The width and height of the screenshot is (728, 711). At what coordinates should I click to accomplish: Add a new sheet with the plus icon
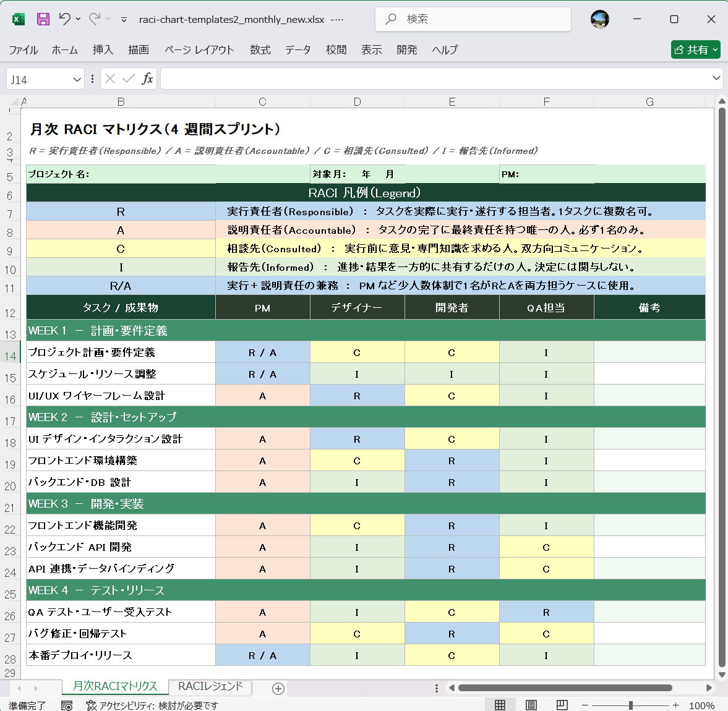tap(278, 688)
